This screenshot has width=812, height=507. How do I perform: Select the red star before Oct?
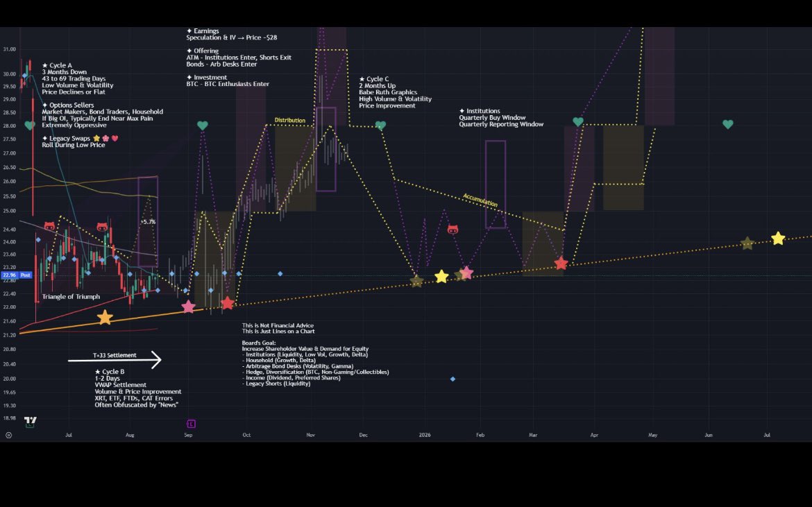coord(228,302)
